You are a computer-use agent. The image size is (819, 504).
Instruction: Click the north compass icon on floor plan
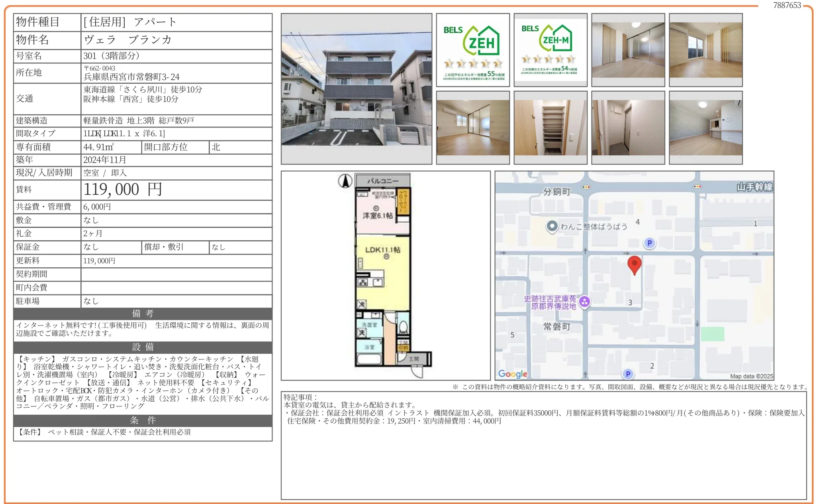pos(345,181)
